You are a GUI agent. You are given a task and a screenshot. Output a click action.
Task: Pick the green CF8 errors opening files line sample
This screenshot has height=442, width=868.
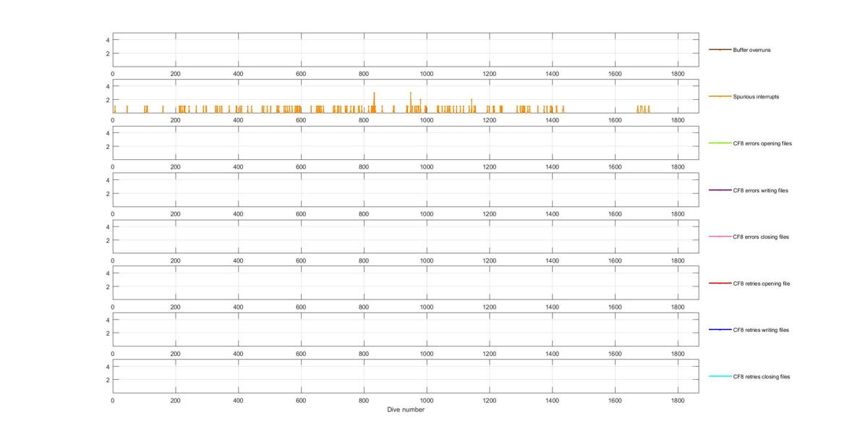coord(720,143)
